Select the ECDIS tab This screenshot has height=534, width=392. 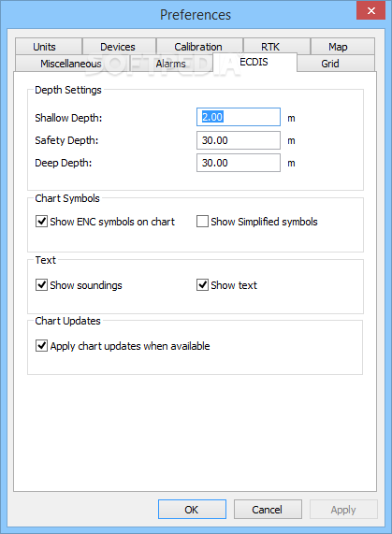point(254,62)
